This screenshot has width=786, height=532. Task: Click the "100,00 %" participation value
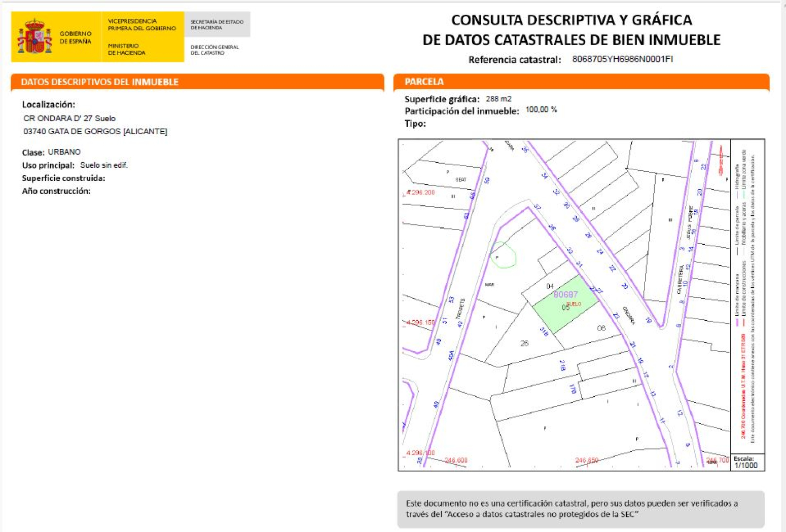click(x=541, y=109)
